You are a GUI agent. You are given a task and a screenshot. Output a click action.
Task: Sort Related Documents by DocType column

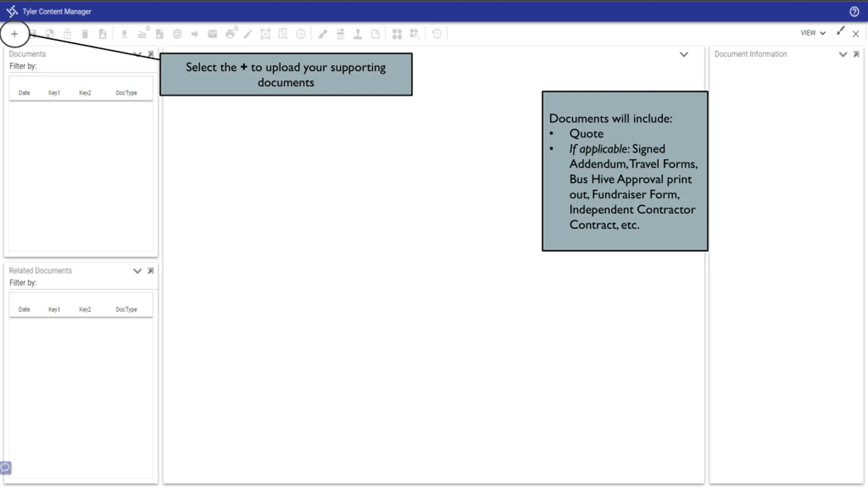[126, 309]
